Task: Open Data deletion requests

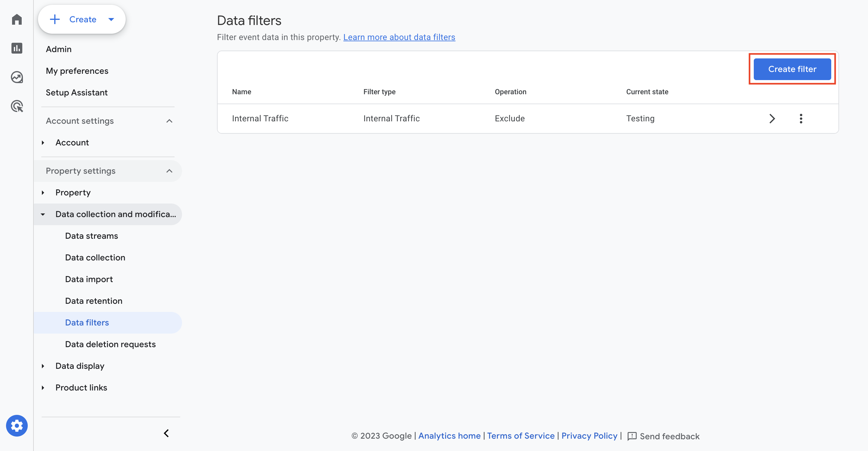Action: [110, 344]
